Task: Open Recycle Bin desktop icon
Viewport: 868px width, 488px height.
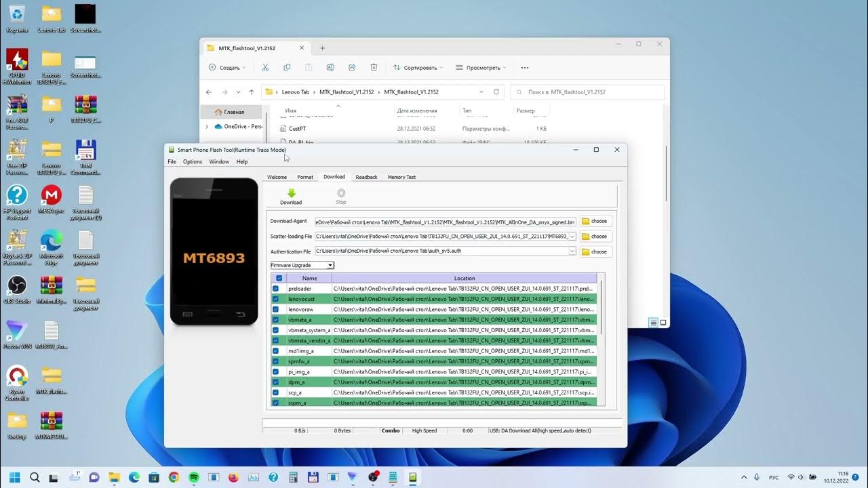Action: tap(17, 18)
